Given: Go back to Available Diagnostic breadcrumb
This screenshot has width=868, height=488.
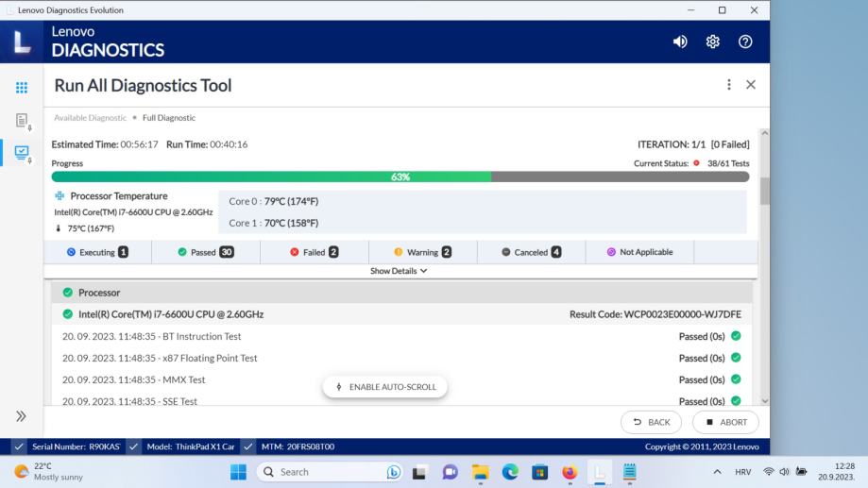Looking at the screenshot, I should click(x=90, y=118).
